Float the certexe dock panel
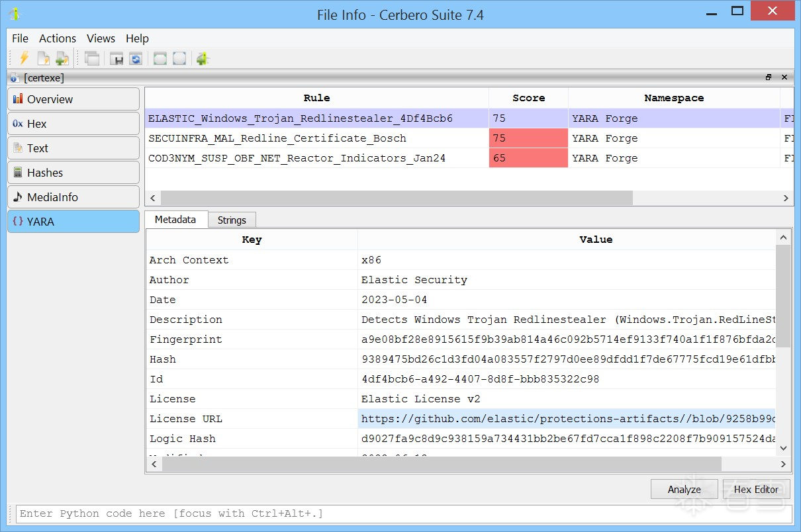Screen dimensions: 801x532 click(x=768, y=77)
